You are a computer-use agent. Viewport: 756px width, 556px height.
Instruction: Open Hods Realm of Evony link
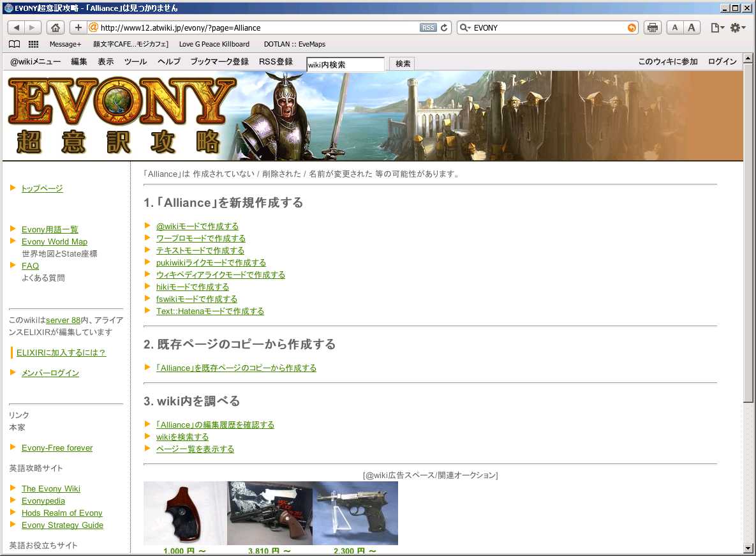tap(62, 513)
